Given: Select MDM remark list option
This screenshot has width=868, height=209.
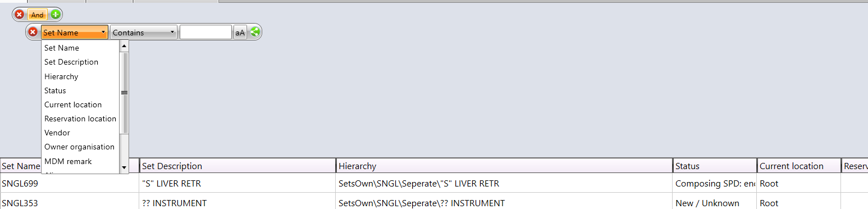Looking at the screenshot, I should click(x=68, y=161).
